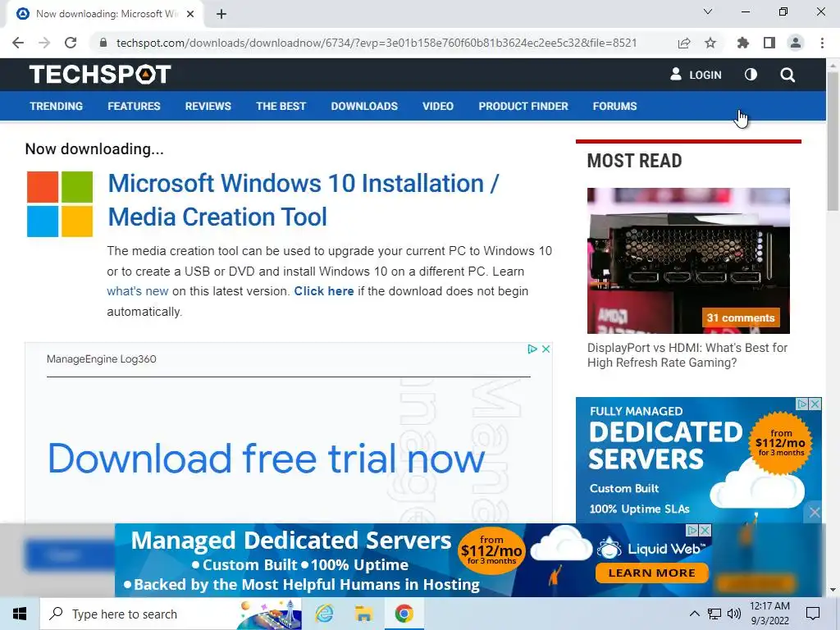Open a new browser tab
Image resolution: width=840 pixels, height=630 pixels.
point(221,14)
